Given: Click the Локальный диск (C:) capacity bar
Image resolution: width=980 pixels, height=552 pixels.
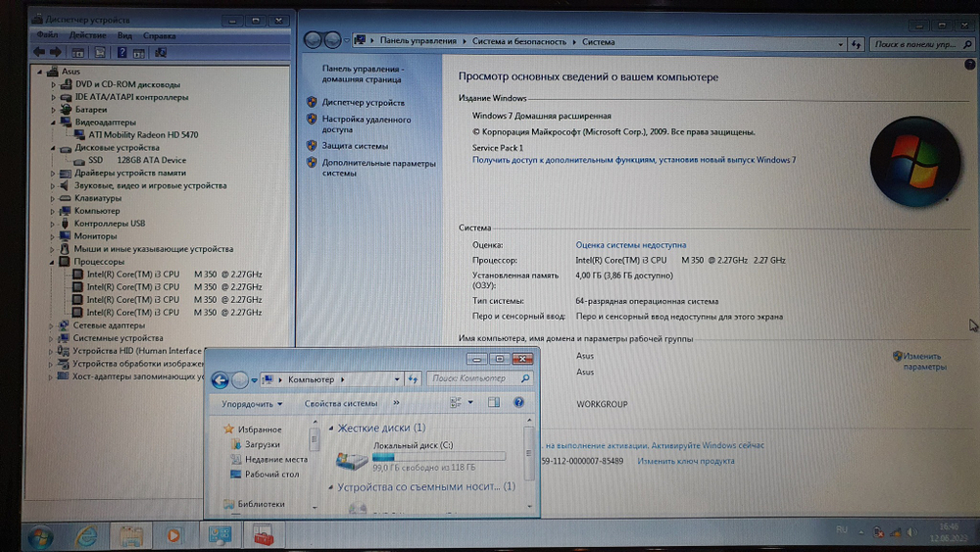Looking at the screenshot, I should pos(439,457).
